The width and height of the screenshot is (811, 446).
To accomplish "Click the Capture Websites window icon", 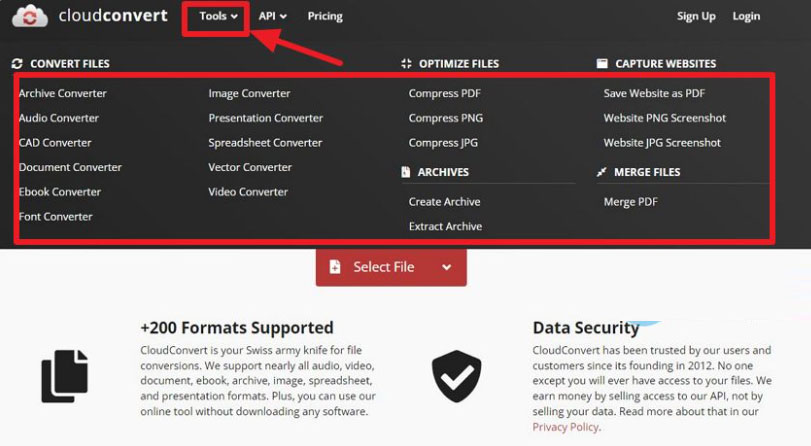I will pos(602,64).
